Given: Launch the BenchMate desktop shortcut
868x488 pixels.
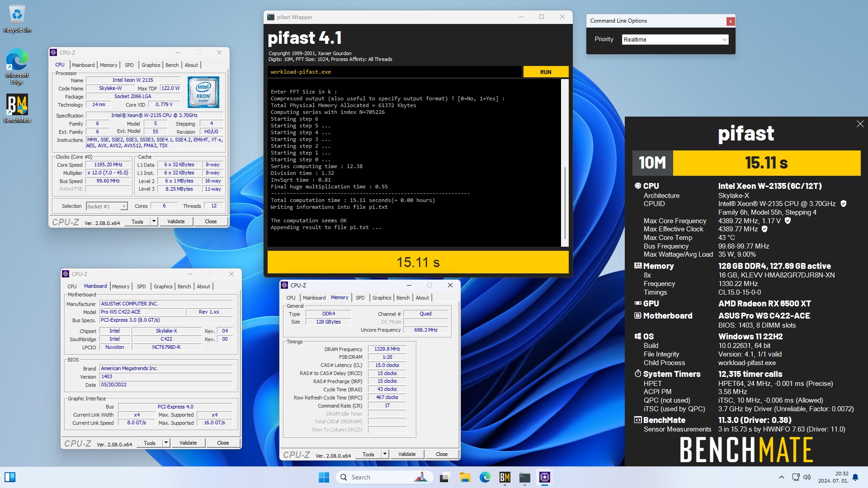Looking at the screenshot, I should click(x=17, y=108).
